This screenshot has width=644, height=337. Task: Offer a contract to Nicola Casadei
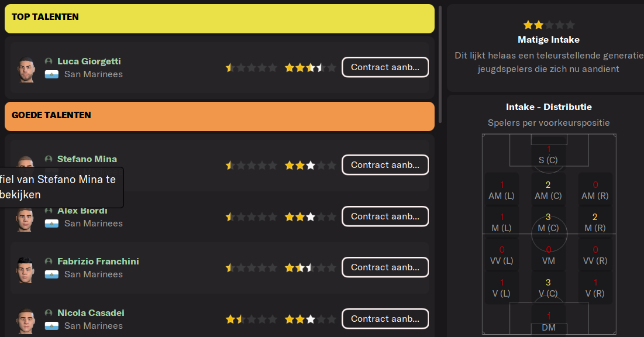pyautogui.click(x=385, y=318)
